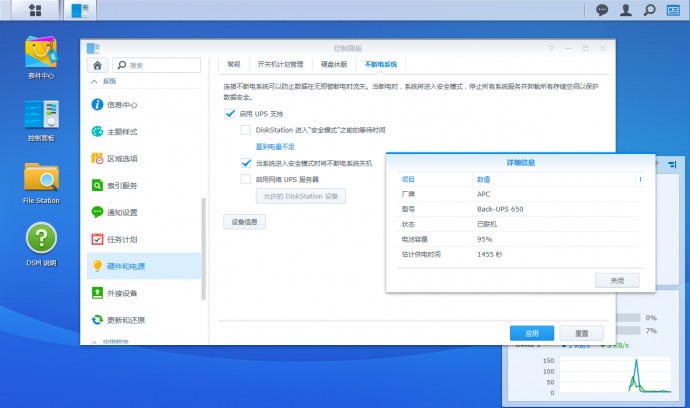Open Theme (主题样式) settings
This screenshot has width=690, height=408.
pyautogui.click(x=144, y=132)
